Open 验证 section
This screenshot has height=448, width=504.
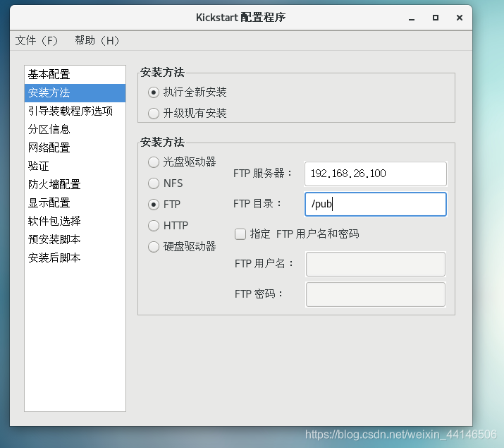[75, 167]
